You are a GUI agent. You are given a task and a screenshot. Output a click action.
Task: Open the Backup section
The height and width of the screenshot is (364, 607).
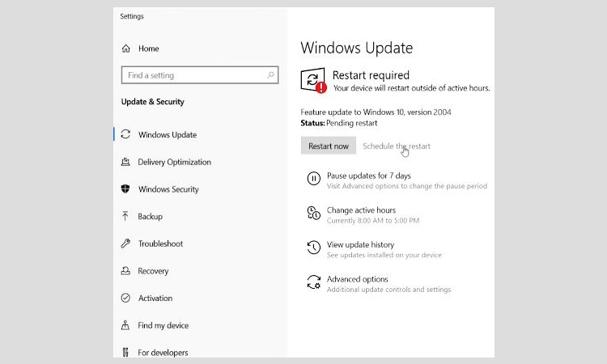click(x=151, y=216)
